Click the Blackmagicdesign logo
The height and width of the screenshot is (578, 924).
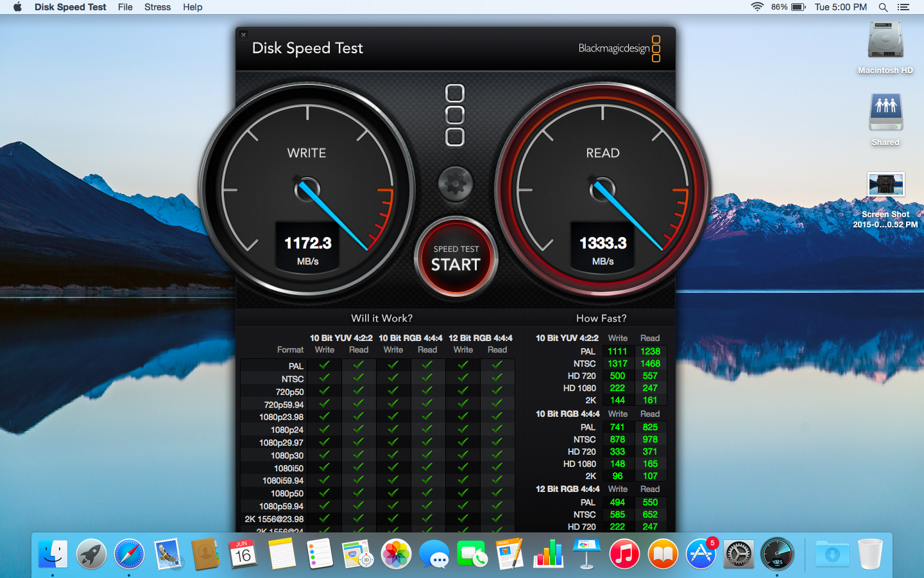click(619, 49)
